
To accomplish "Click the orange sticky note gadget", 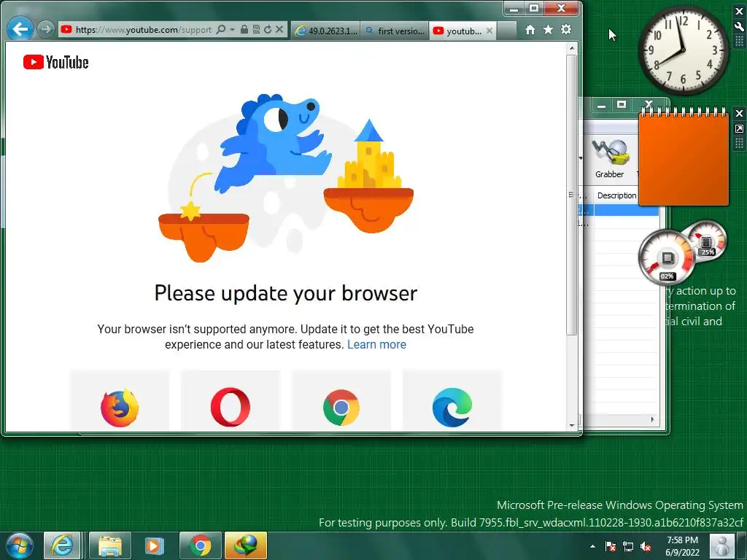I will [684, 158].
